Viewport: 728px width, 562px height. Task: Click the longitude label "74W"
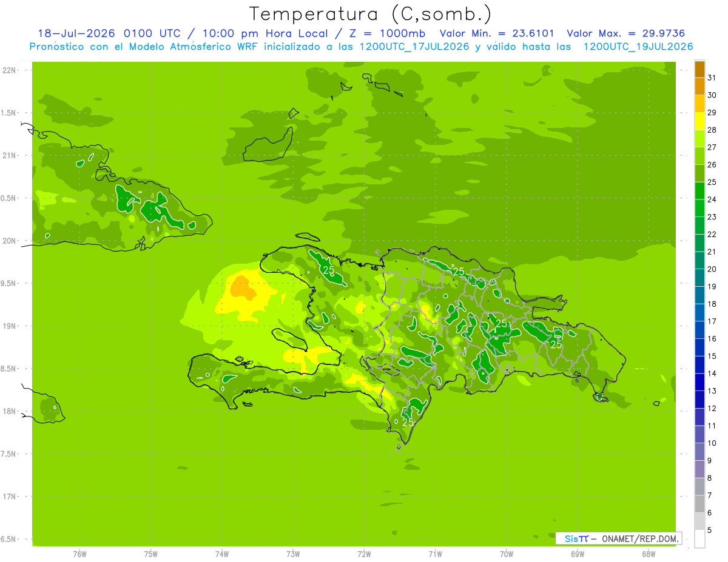[221, 554]
